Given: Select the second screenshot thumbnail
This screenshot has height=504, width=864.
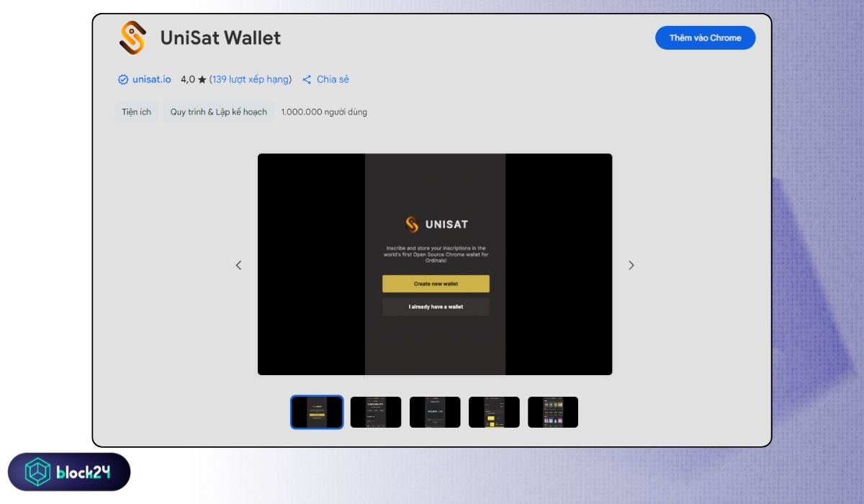Looking at the screenshot, I should coord(376,412).
